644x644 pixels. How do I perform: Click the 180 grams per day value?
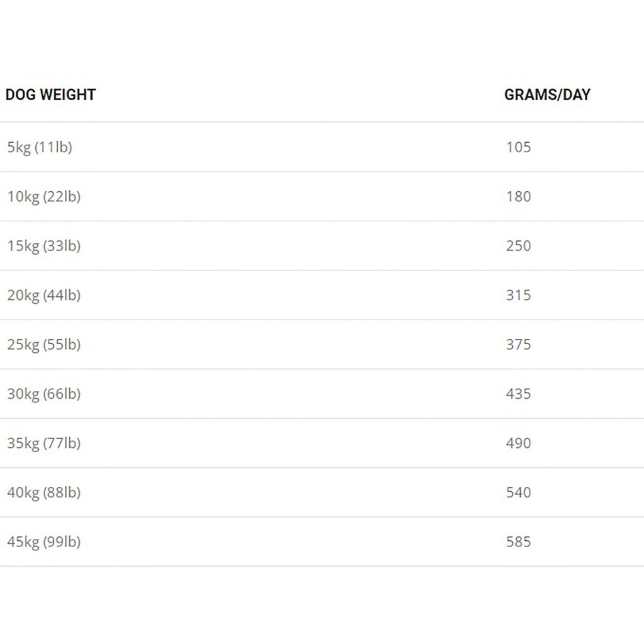coord(518,197)
